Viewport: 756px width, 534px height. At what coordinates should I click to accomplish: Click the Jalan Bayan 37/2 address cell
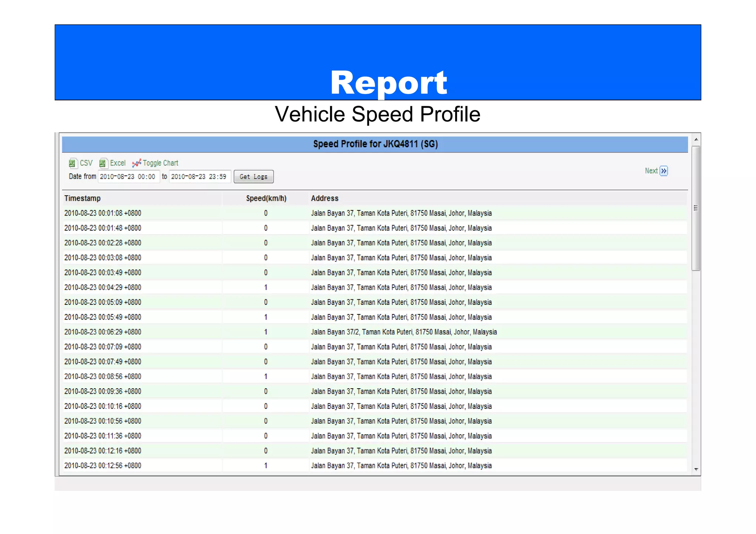[x=404, y=332]
